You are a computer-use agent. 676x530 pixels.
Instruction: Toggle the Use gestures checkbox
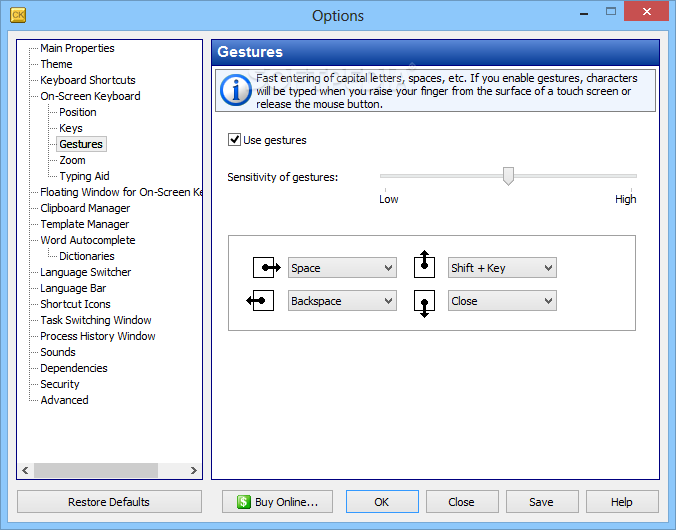[x=234, y=140]
